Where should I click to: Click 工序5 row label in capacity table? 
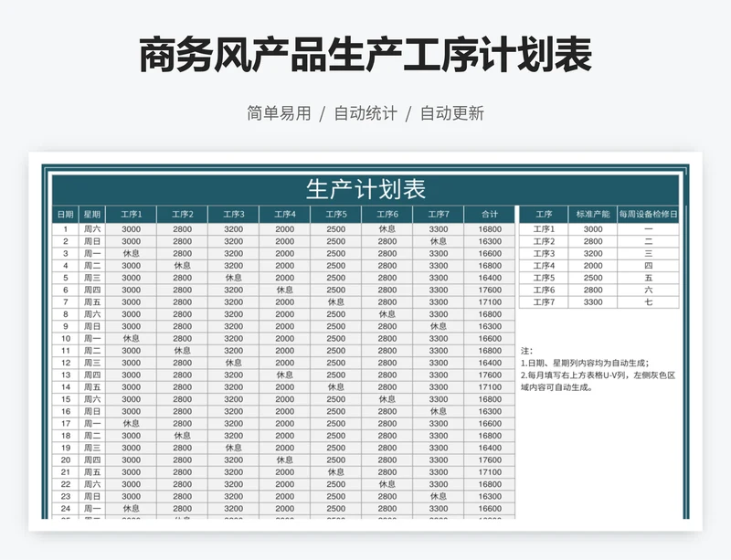[x=544, y=278]
